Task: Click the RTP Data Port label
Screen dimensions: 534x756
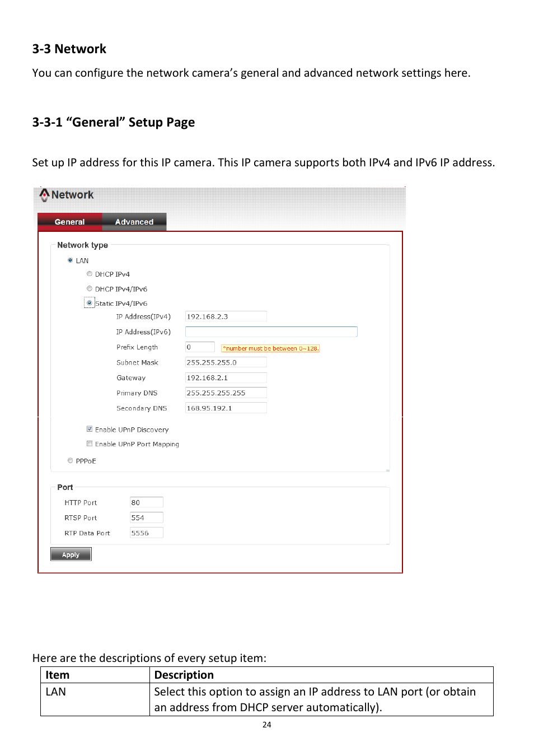Action: coord(87,533)
